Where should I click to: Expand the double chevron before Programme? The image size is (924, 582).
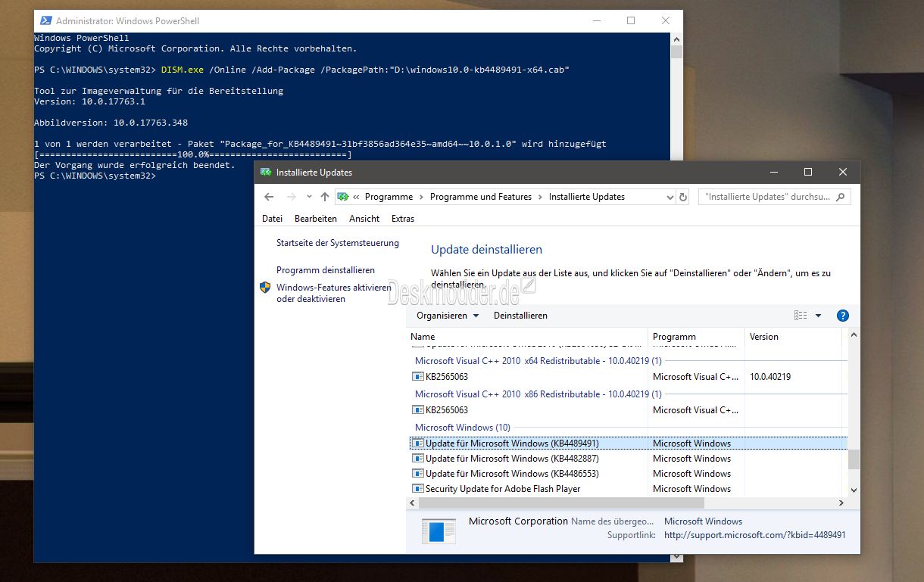[x=355, y=197]
